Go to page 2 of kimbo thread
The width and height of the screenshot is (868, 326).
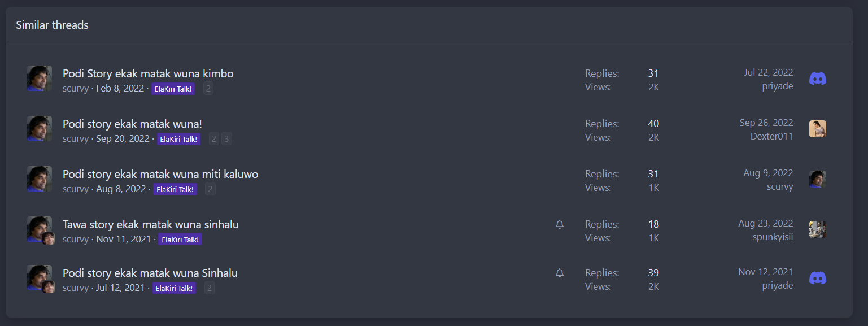[208, 89]
